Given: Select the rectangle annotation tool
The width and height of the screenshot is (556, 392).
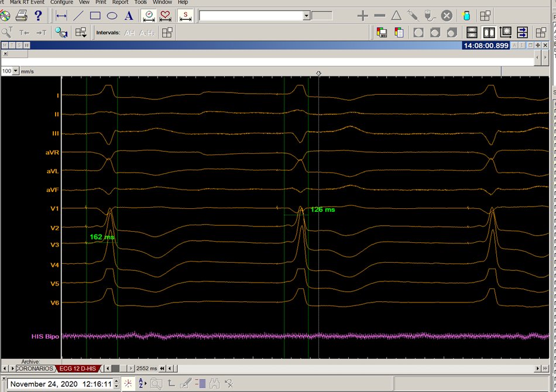Looking at the screenshot, I should [x=95, y=16].
